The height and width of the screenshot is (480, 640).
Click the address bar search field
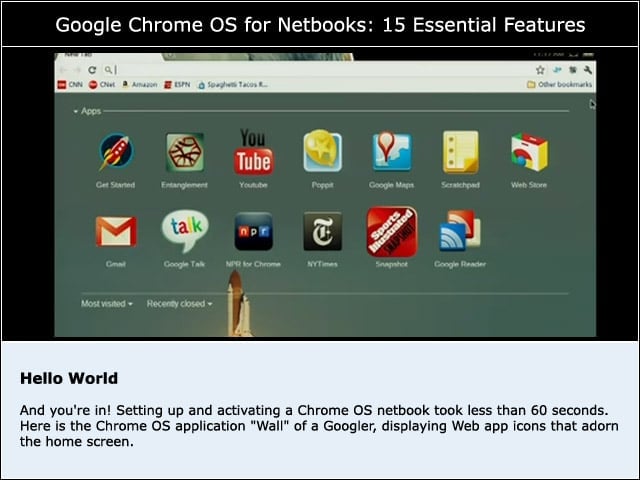pyautogui.click(x=316, y=70)
